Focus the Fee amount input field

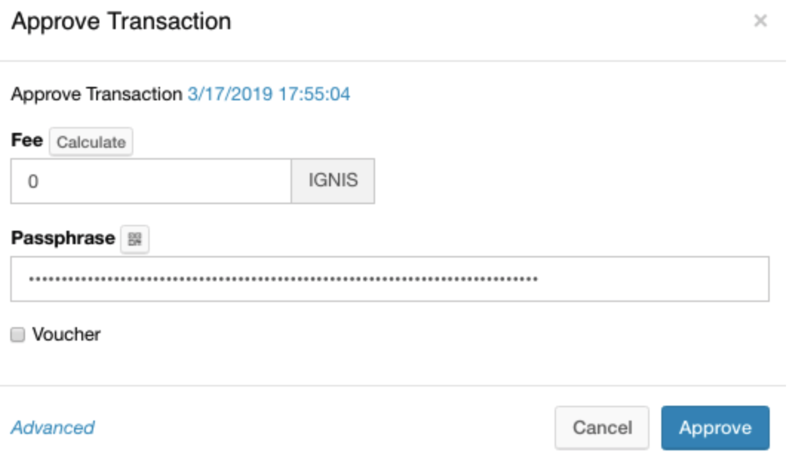[150, 182]
